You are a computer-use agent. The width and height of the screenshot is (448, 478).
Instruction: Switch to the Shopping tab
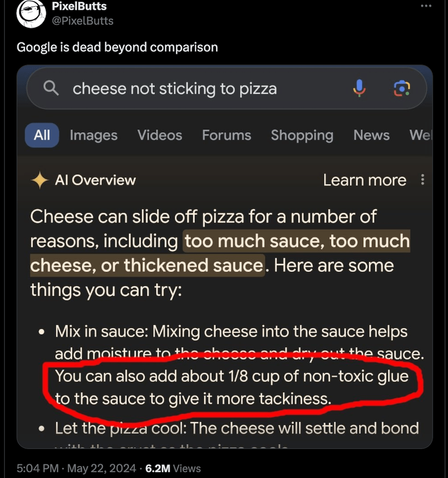[302, 135]
